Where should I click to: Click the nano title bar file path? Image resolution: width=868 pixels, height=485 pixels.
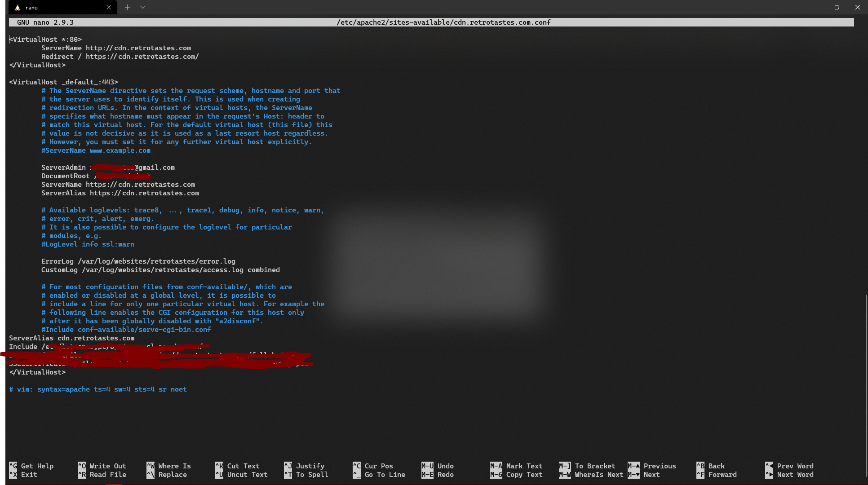[443, 22]
